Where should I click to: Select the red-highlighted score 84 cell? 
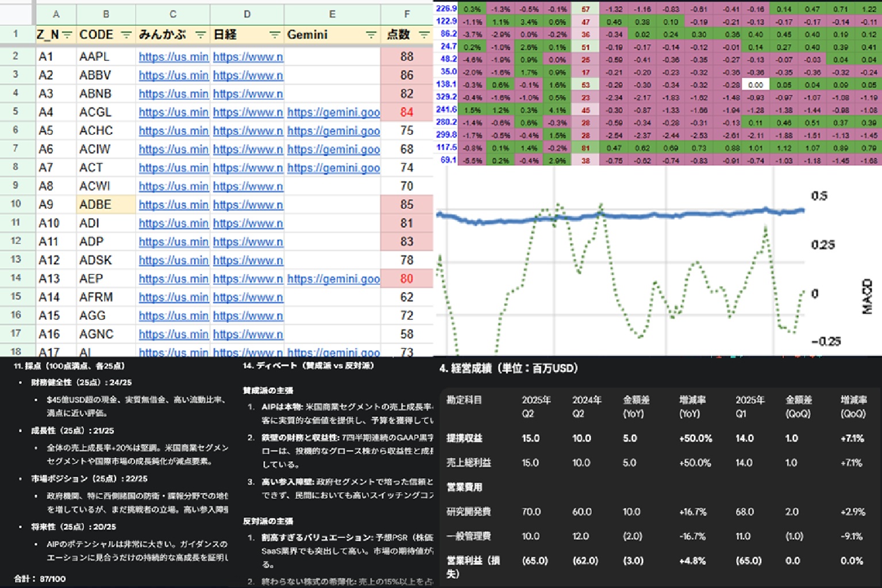pos(406,112)
